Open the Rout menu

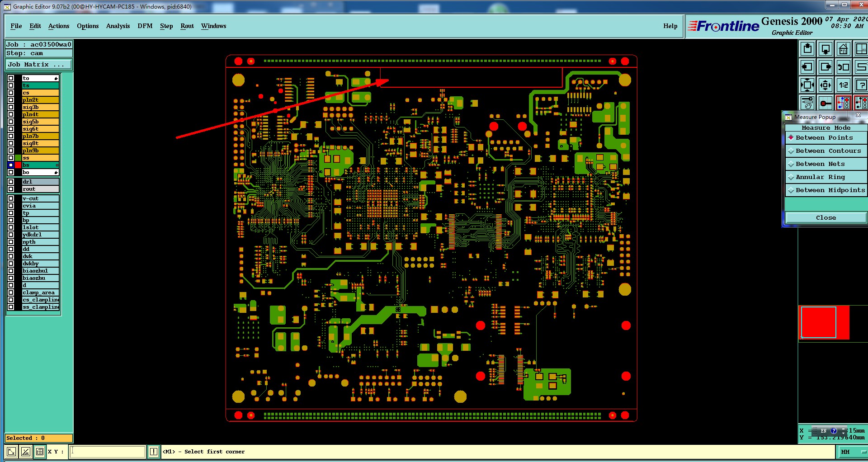(x=187, y=26)
